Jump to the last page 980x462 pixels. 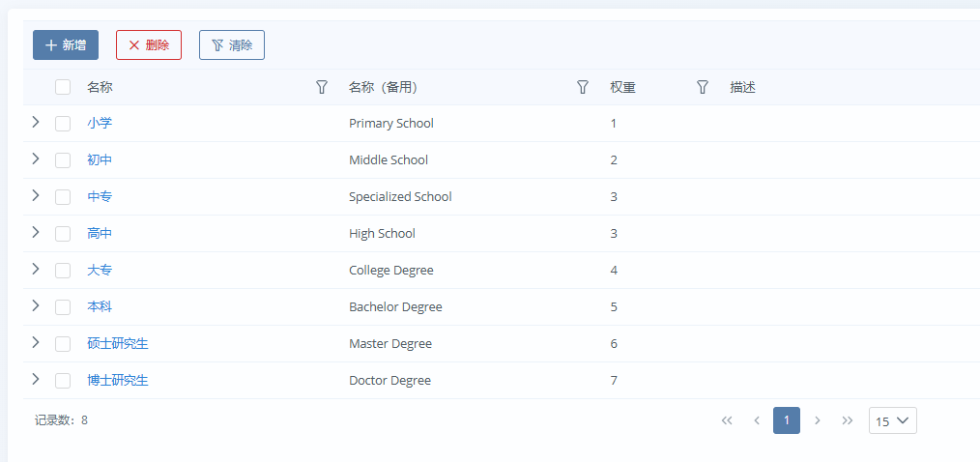pyautogui.click(x=848, y=420)
